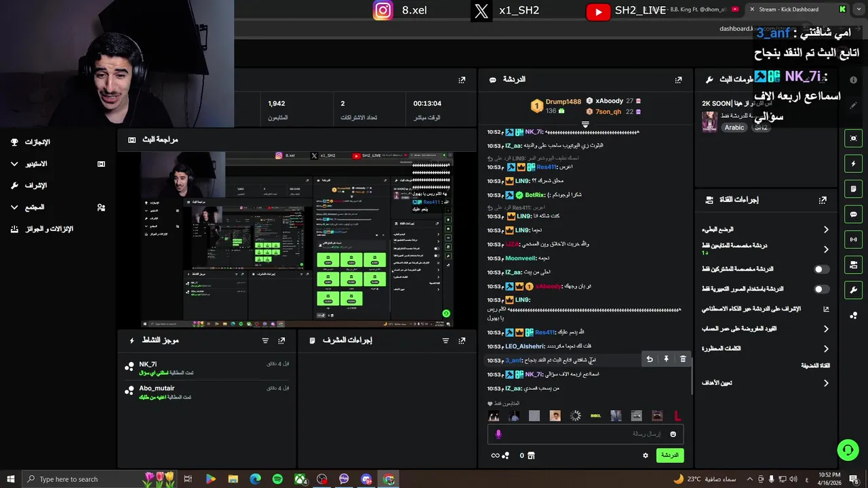Pop out the activity feed panel
Viewport: 868px width, 488px height.
pyautogui.click(x=281, y=341)
